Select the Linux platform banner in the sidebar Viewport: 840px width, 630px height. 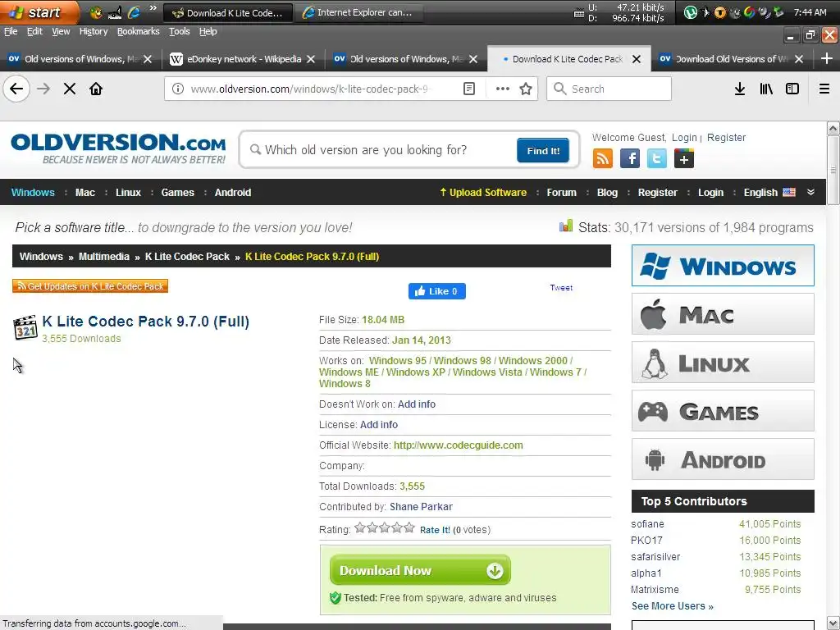tap(723, 363)
